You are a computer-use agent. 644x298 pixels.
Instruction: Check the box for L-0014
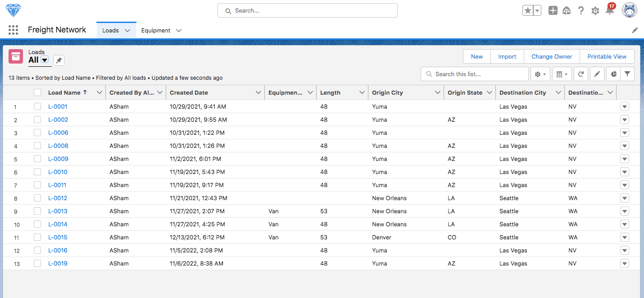pyautogui.click(x=37, y=224)
